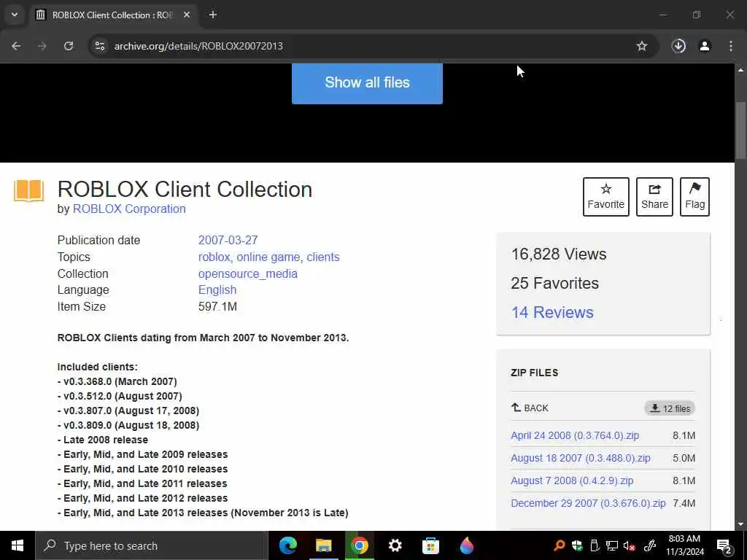Download December 29 2007 (0.3.676.0).zip
This screenshot has width=747, height=560.
pos(588,503)
